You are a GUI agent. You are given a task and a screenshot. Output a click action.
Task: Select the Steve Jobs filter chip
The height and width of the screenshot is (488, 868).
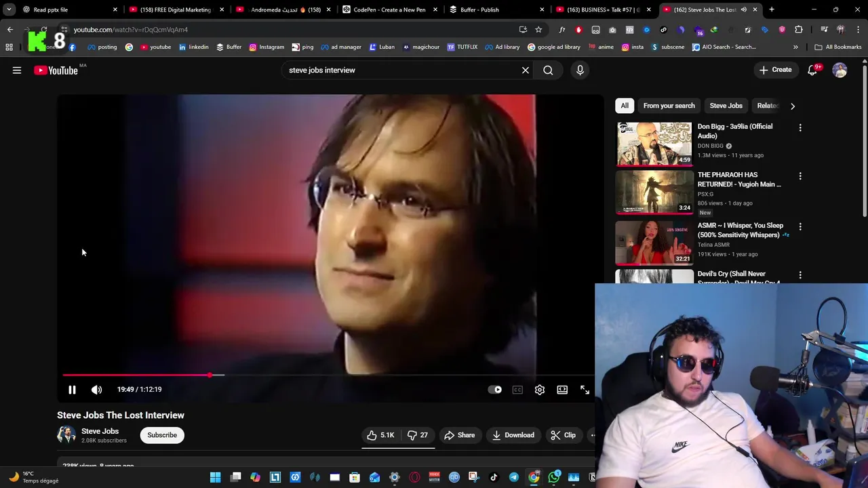[726, 106]
